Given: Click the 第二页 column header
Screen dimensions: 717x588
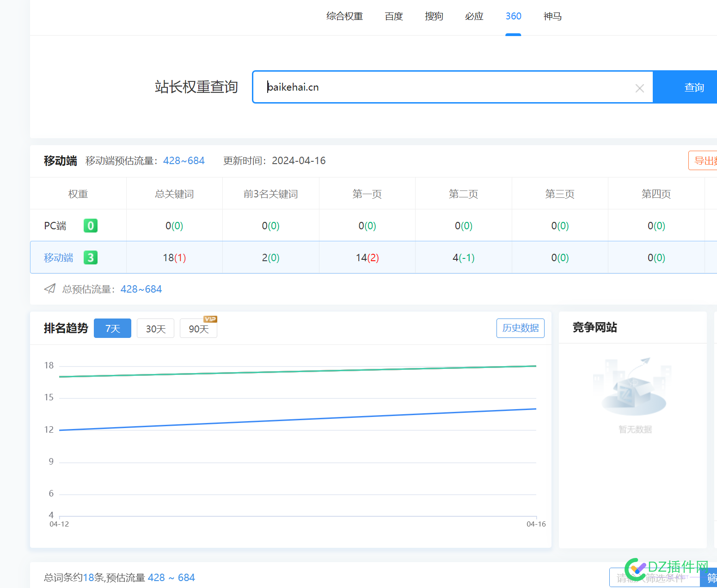Looking at the screenshot, I should (463, 194).
